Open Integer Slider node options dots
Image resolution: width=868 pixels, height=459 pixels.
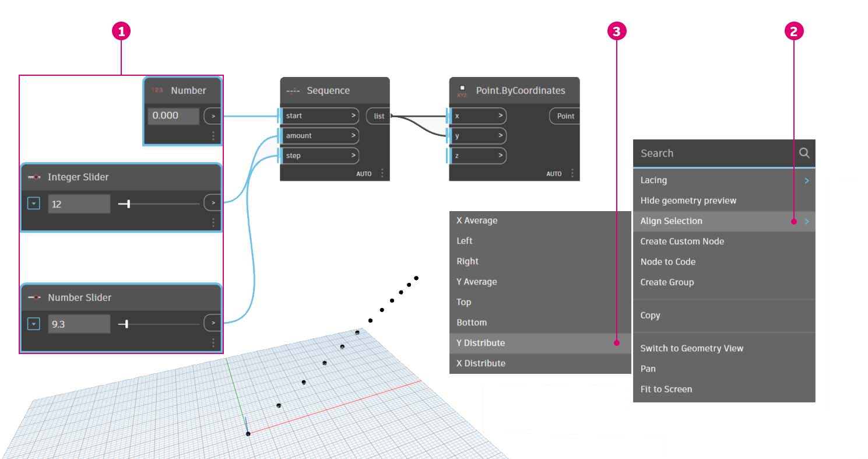[x=213, y=223]
